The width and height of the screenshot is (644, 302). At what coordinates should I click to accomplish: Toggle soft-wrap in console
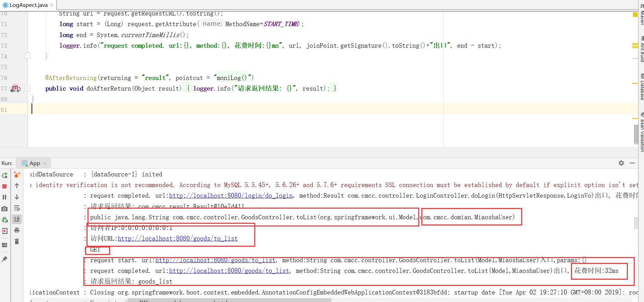coord(17,208)
